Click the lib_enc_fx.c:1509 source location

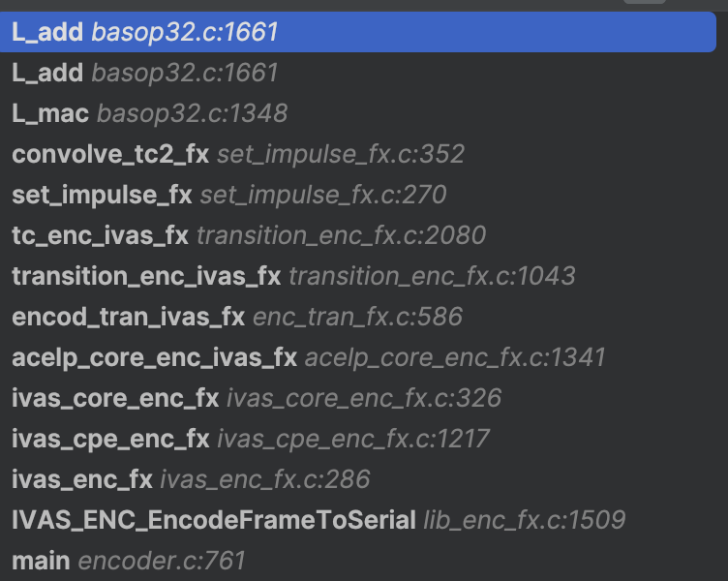point(524,520)
